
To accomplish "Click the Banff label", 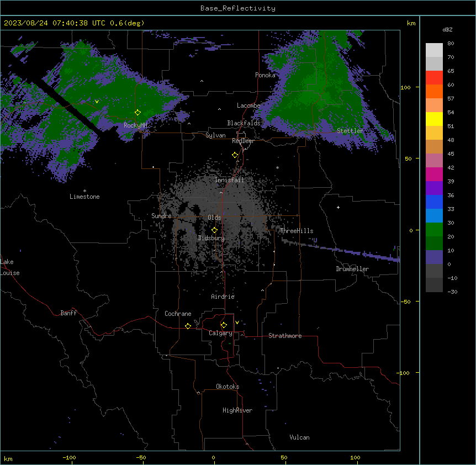I will 68,313.
